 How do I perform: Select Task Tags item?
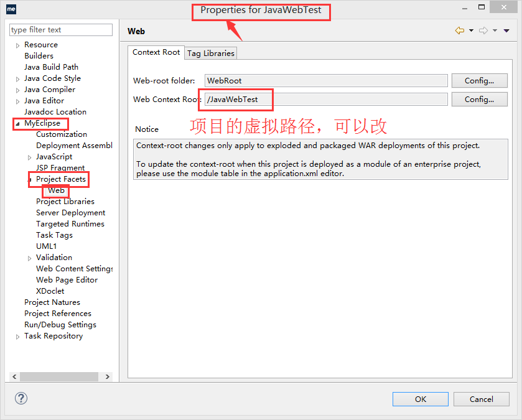pyautogui.click(x=54, y=235)
